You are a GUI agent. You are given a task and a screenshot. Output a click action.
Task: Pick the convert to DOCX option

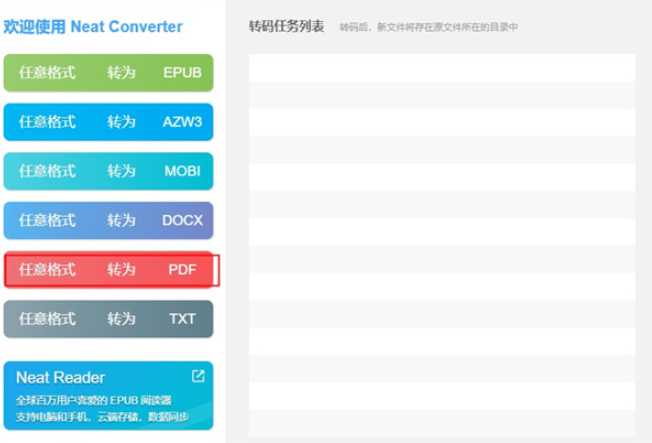pyautogui.click(x=109, y=220)
